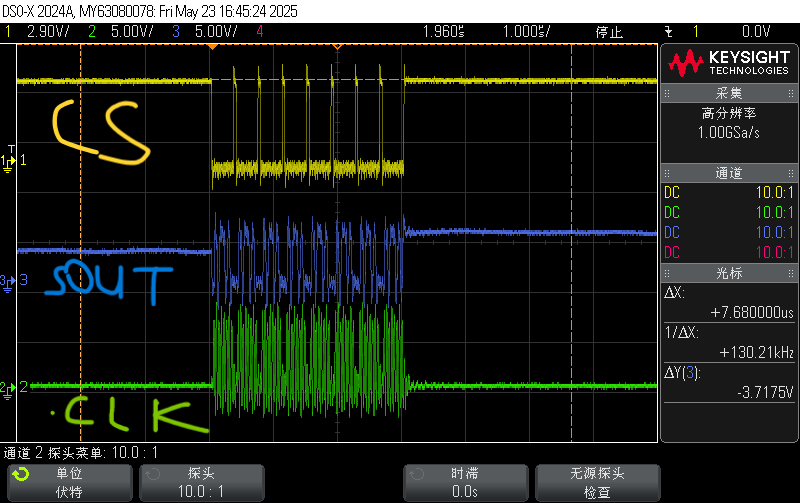Expand the 采集 acquisition panel header
Image resolution: width=800 pixels, height=503 pixels.
click(x=729, y=93)
